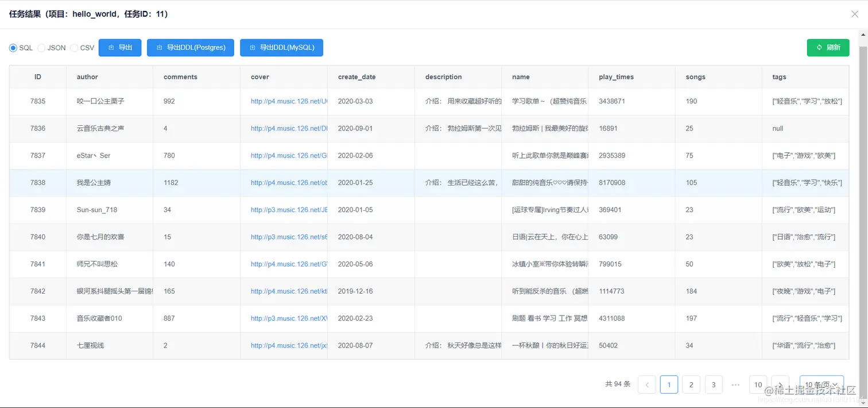Click the 刷新 refresh button
The width and height of the screenshot is (868, 408).
pos(828,48)
